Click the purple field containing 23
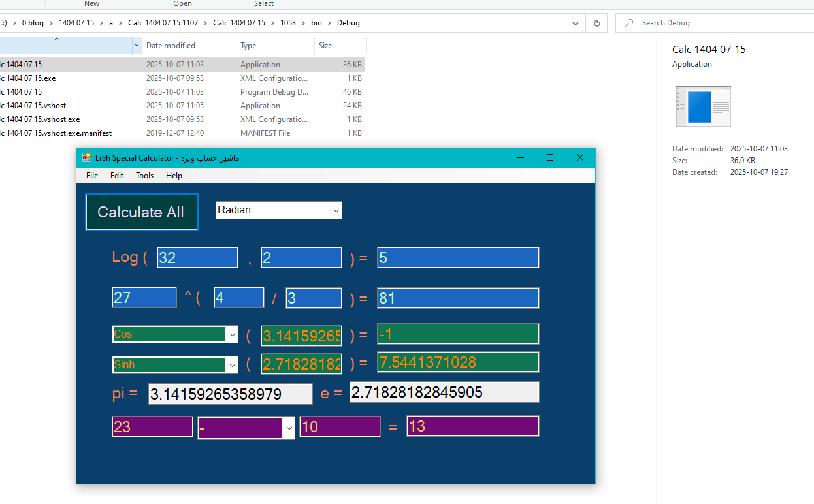This screenshot has height=504, width=814. point(152,427)
